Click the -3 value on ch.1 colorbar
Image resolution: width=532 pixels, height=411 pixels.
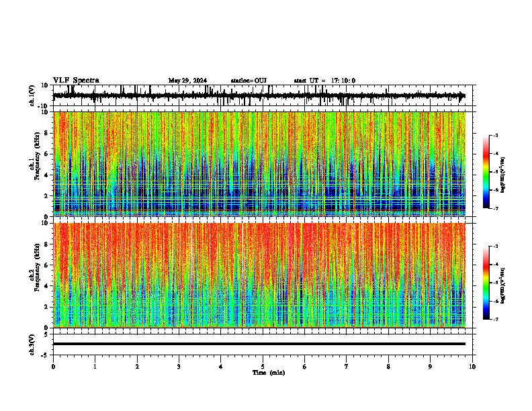(495, 135)
